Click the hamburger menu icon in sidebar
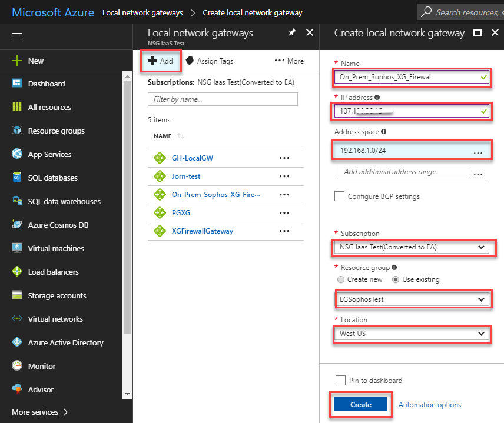504x423 pixels. click(17, 36)
